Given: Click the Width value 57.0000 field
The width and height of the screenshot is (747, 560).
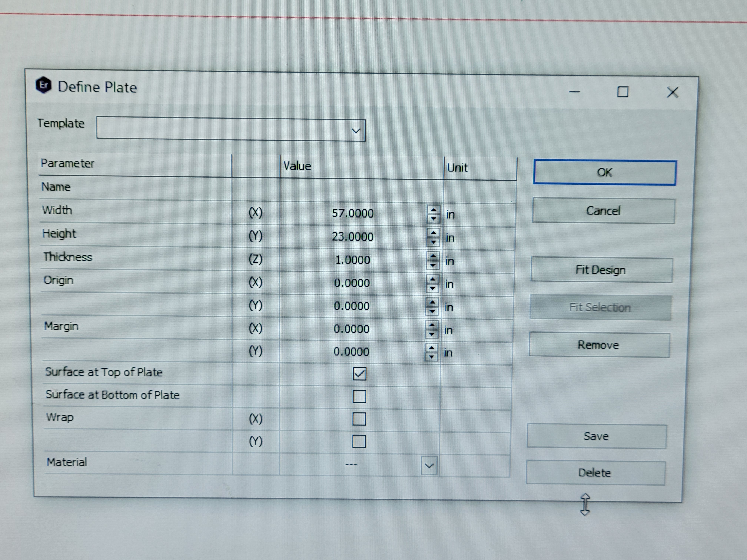Looking at the screenshot, I should (353, 213).
